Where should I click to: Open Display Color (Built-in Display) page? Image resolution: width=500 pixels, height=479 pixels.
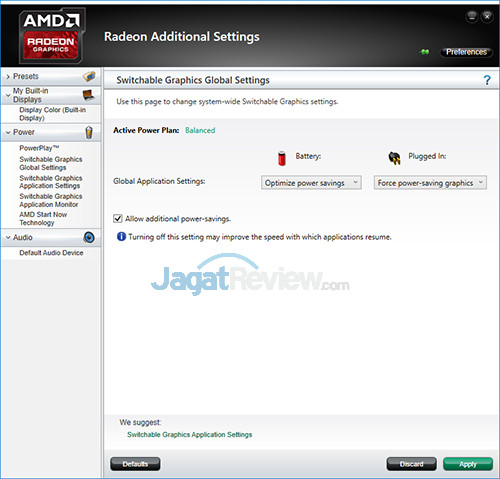click(x=52, y=114)
